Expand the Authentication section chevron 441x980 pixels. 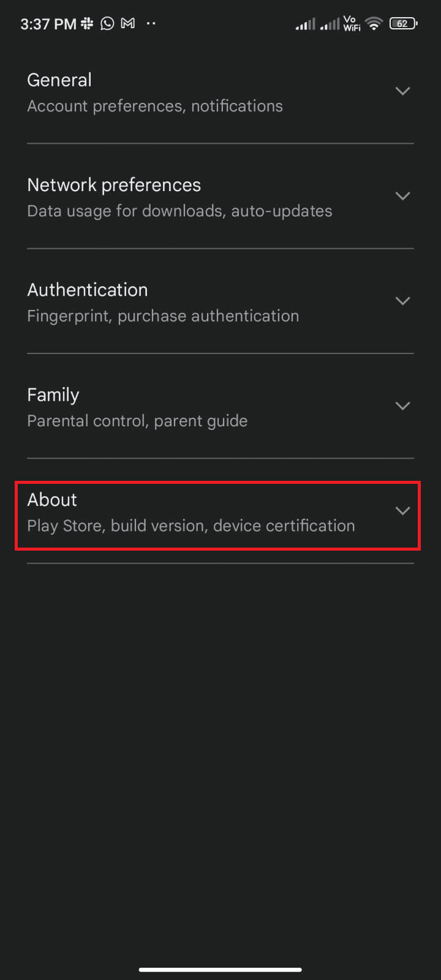402,301
